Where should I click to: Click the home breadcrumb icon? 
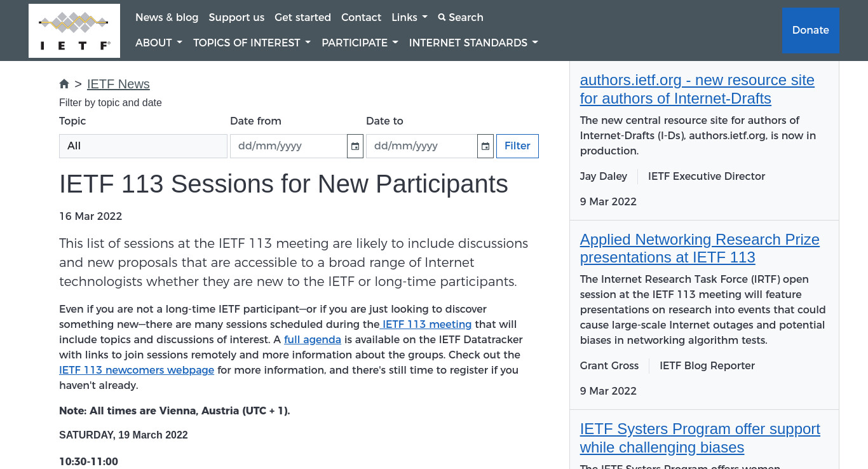tap(64, 84)
